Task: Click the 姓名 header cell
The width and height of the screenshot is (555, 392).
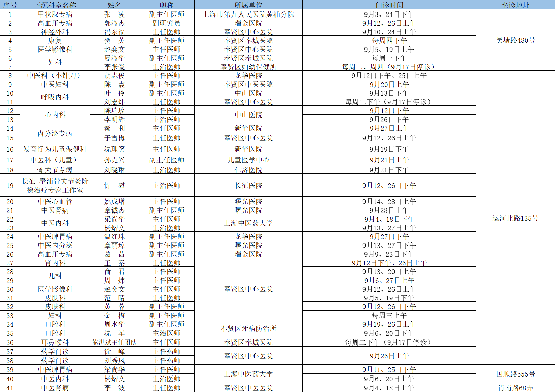Action: click(x=114, y=5)
